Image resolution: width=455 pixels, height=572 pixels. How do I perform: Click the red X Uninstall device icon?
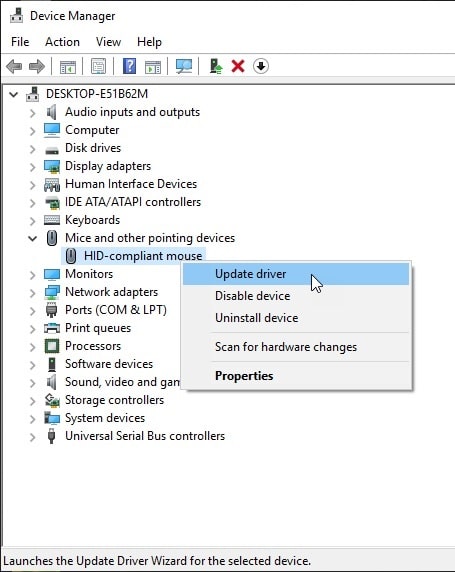coord(238,66)
